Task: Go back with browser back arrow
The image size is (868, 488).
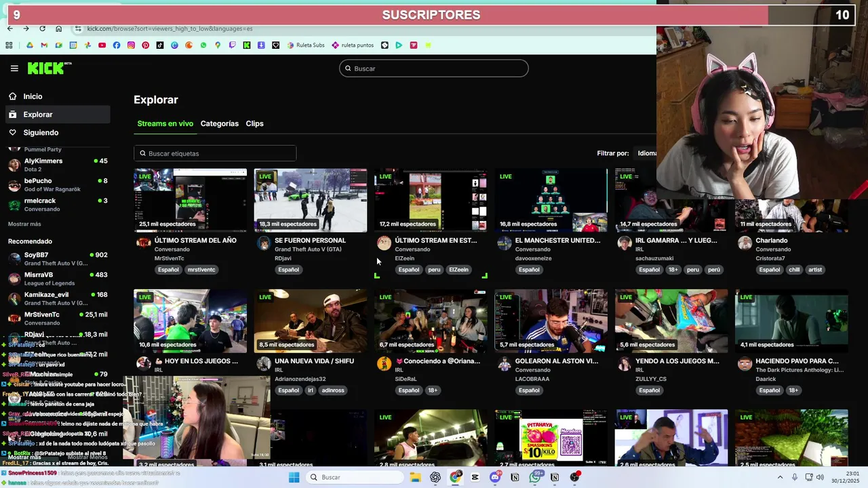Action: 9,28
